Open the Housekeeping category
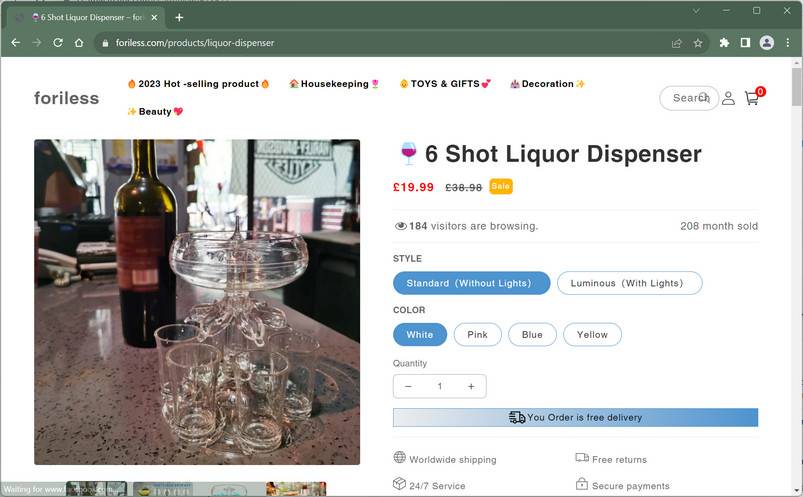The width and height of the screenshot is (803, 497). coord(334,84)
